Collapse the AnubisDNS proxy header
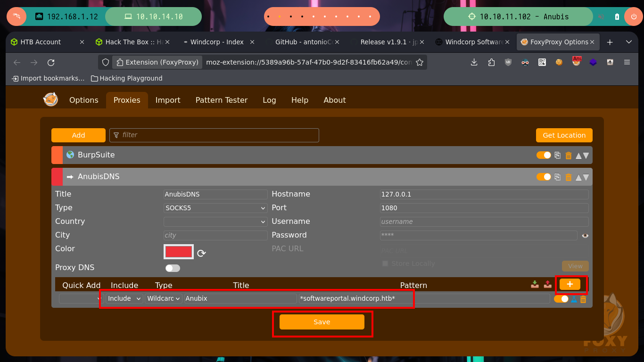This screenshot has height=362, width=644. [322, 177]
